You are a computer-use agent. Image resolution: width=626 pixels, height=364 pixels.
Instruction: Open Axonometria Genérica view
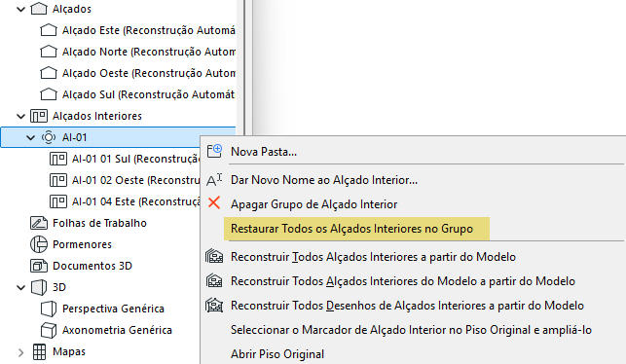117,330
